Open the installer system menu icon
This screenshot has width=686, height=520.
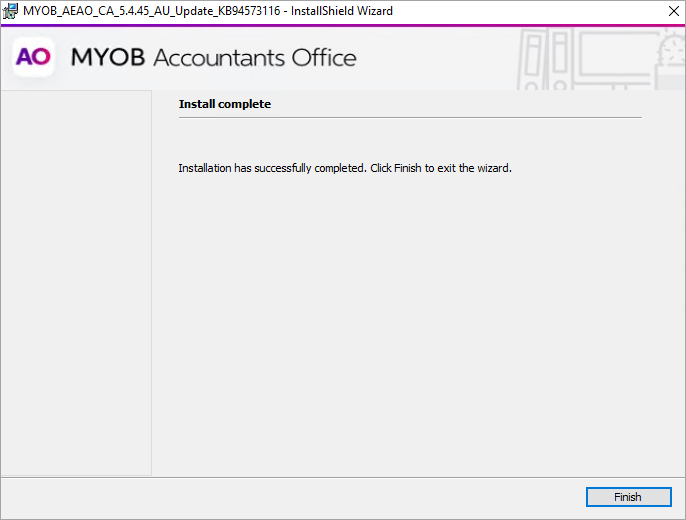coord(11,11)
